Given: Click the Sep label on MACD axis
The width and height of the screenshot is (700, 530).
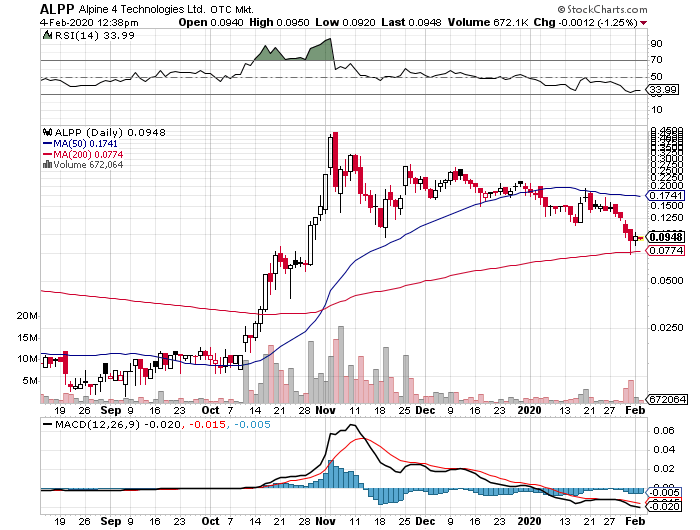Looking at the screenshot, I should coord(111,521).
